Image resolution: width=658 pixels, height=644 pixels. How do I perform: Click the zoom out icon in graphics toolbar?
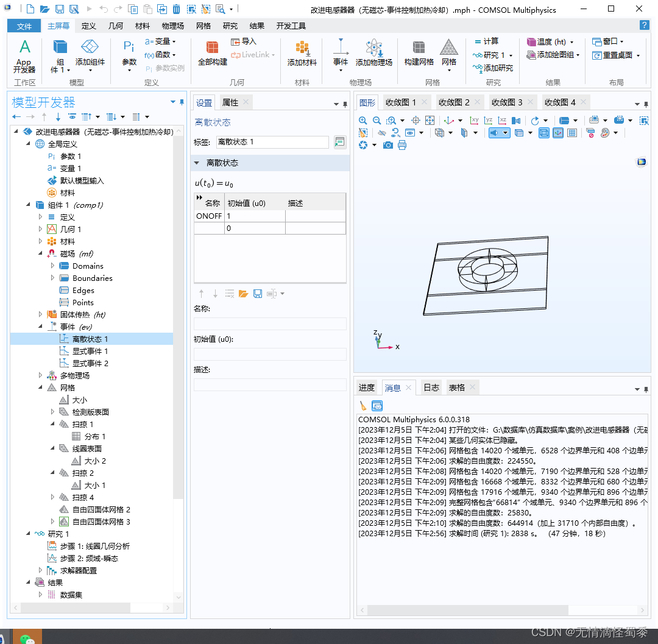coord(377,121)
